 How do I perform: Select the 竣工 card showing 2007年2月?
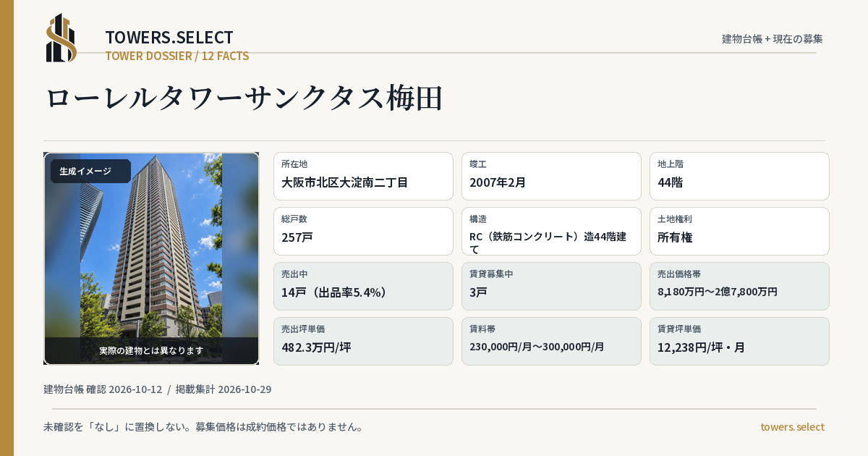551,176
